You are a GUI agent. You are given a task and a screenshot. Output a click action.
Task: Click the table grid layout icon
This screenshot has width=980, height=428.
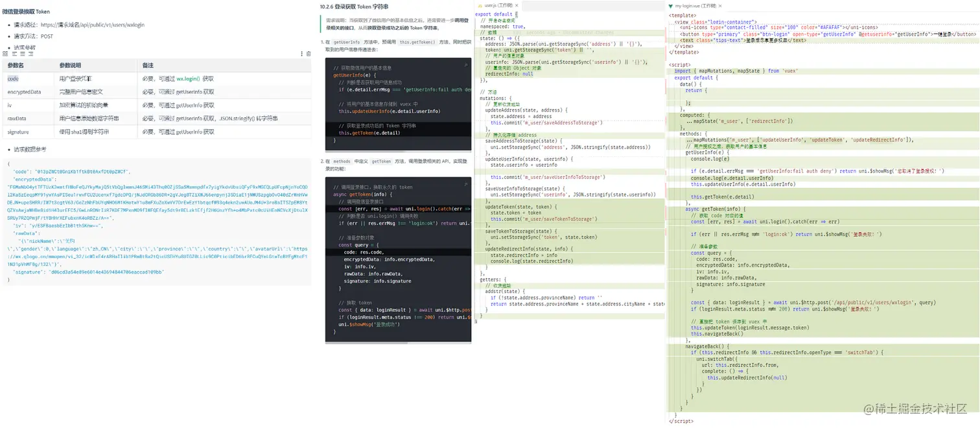[5, 54]
